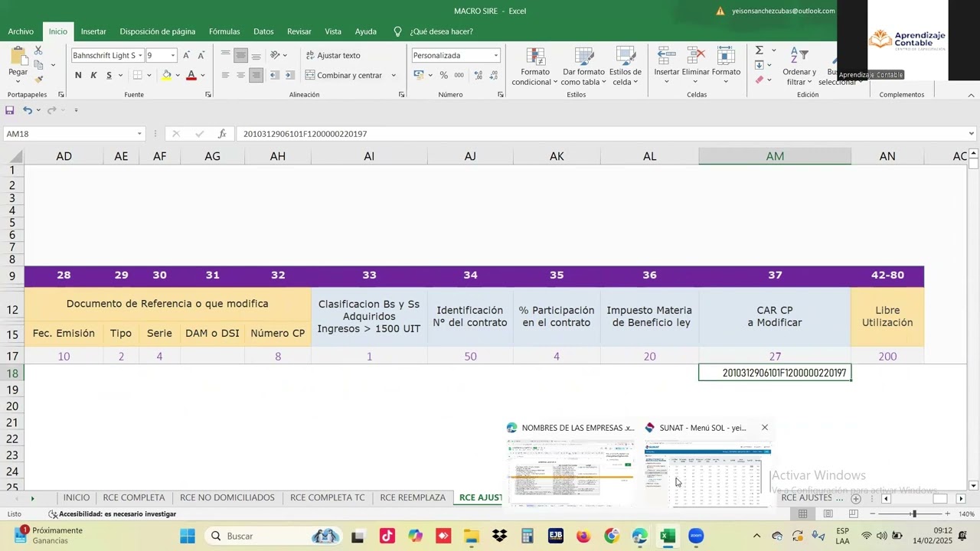
Task: Open RCE NO DOMICILIADOS sheet tab
Action: [x=227, y=497]
